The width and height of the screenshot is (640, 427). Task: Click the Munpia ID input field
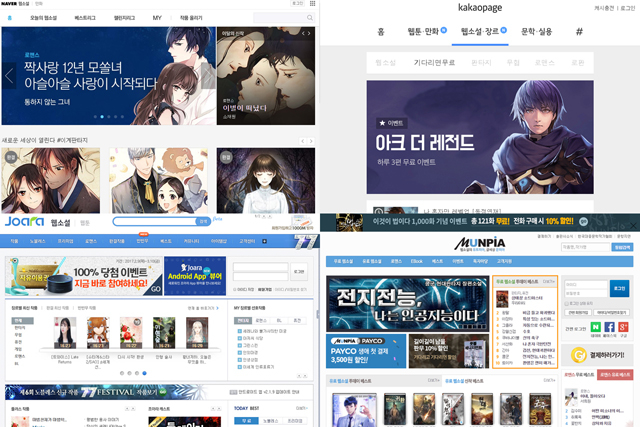click(x=585, y=284)
